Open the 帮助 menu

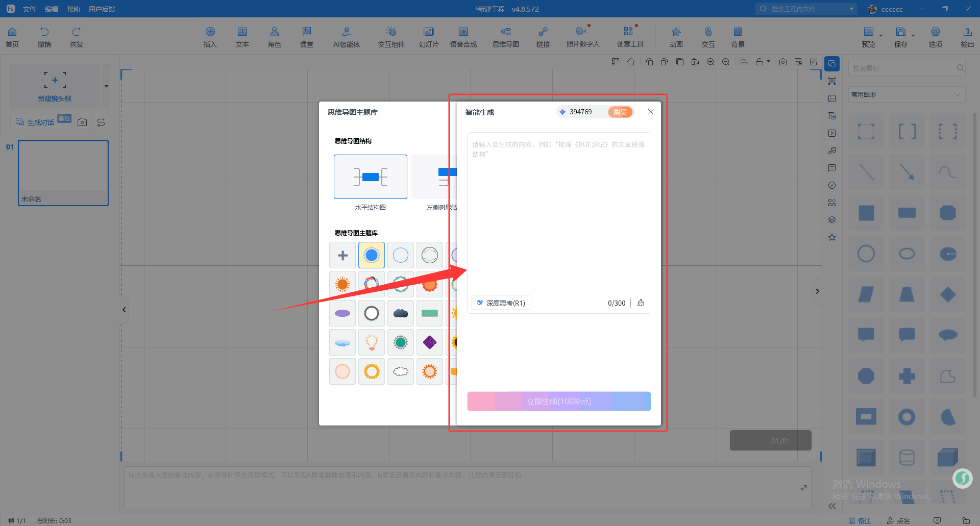tap(73, 9)
